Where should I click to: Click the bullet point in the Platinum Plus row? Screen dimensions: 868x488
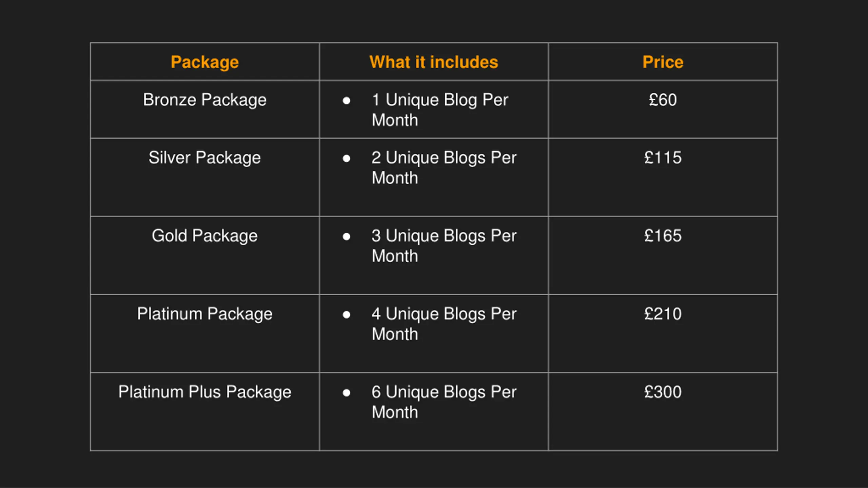tap(346, 393)
